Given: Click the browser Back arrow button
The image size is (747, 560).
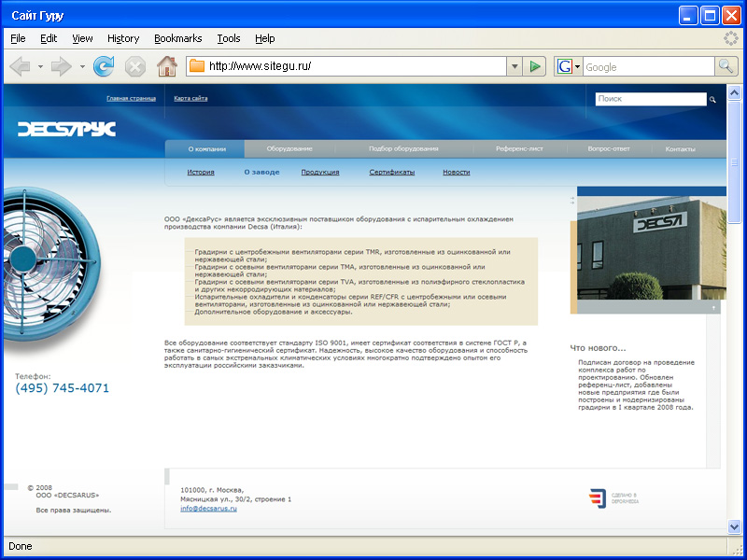Looking at the screenshot, I should click(20, 66).
